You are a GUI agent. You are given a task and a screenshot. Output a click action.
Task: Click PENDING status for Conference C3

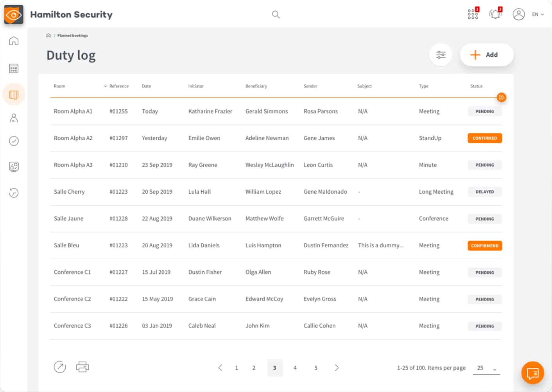point(485,326)
